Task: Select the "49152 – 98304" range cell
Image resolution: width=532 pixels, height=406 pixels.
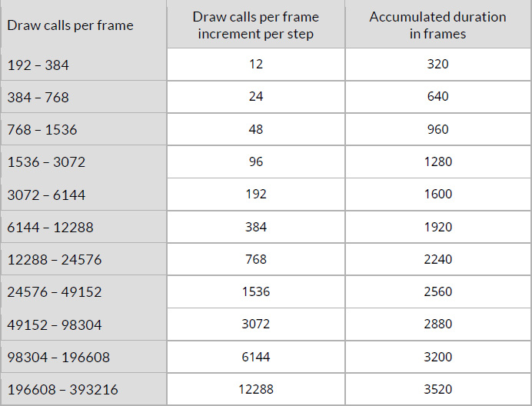Action: [54, 325]
